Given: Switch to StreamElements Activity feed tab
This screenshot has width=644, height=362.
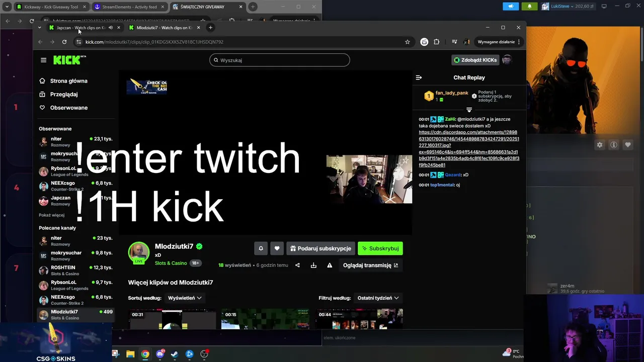Looking at the screenshot, I should [x=129, y=7].
